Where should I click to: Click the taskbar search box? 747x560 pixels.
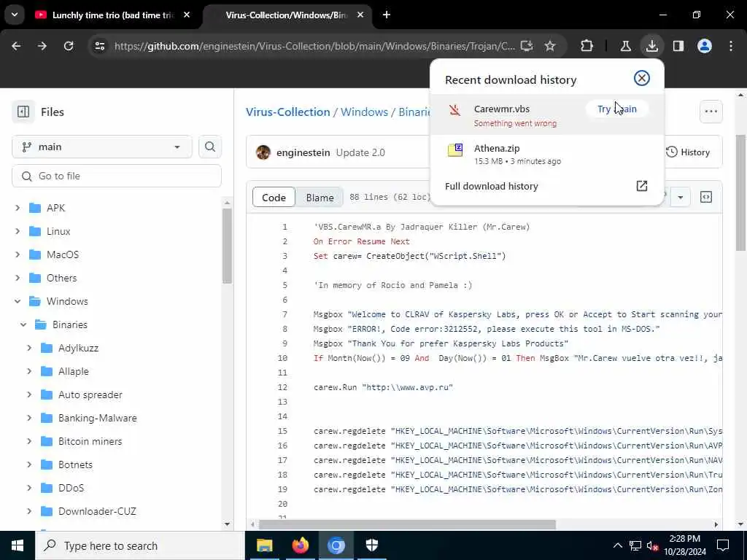pyautogui.click(x=139, y=545)
